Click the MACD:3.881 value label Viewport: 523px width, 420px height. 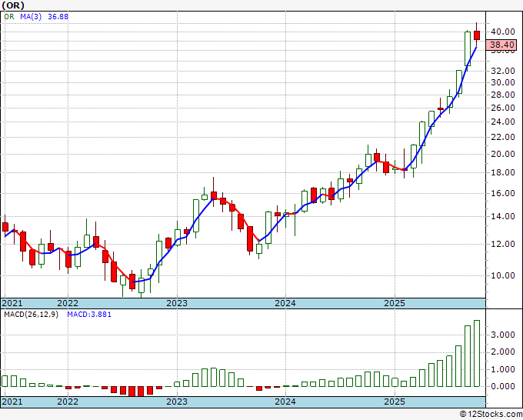coord(89,315)
